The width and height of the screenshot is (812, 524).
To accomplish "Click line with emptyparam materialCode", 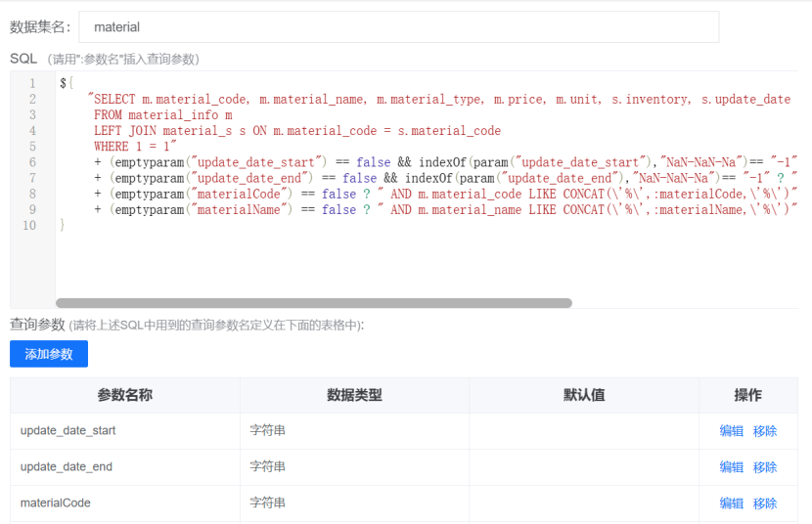I will (x=445, y=194).
